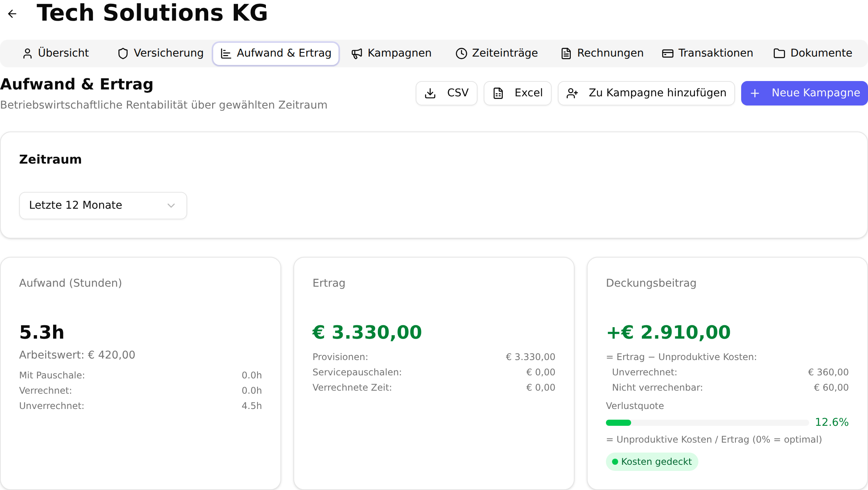Click the Unverrechnet 4.5h value
Viewport: 868px width, 490px height.
252,406
